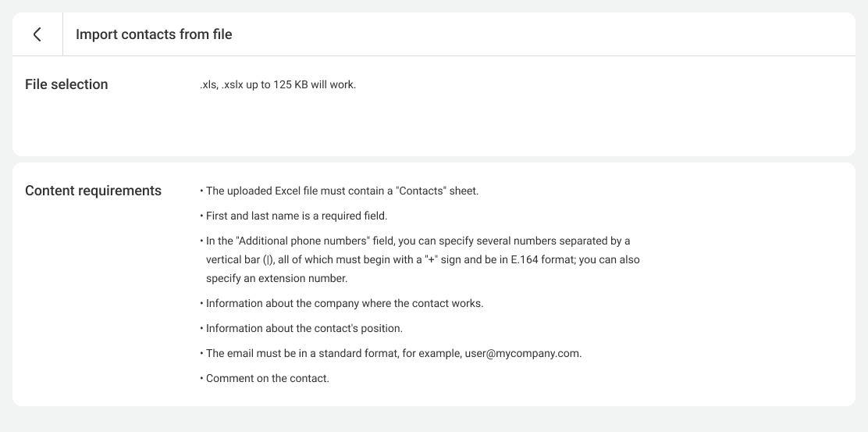This screenshot has width=868, height=432.
Task: Select the "Content requirements" section heading
Action: tap(93, 191)
